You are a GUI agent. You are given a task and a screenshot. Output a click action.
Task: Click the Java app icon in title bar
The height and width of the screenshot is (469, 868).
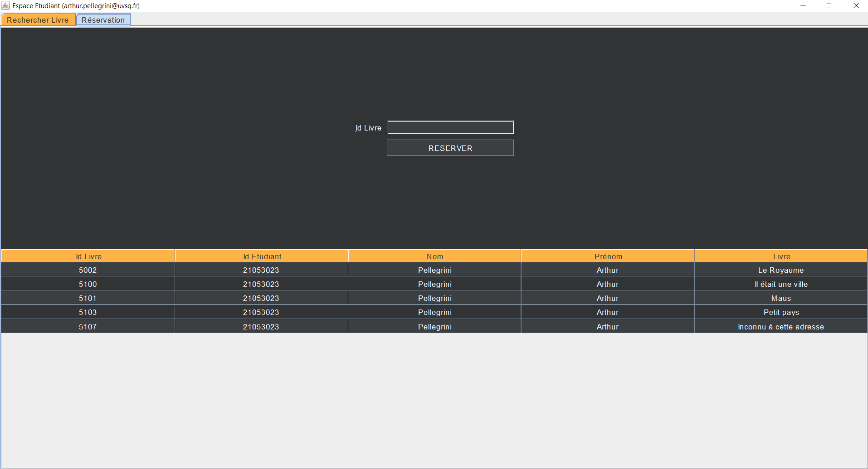(x=5, y=5)
